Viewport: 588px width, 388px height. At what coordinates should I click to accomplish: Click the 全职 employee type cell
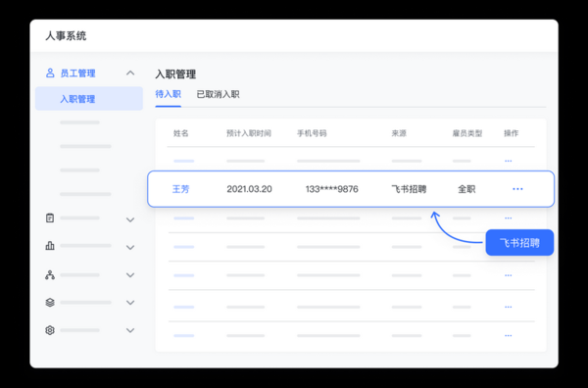click(x=466, y=189)
